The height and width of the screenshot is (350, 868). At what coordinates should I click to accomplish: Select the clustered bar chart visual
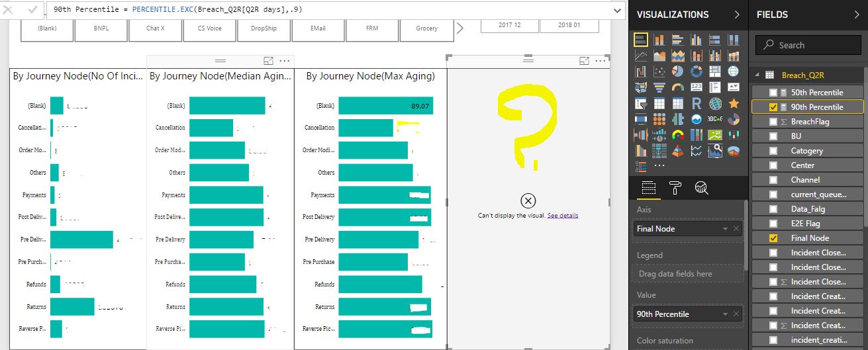pos(678,40)
